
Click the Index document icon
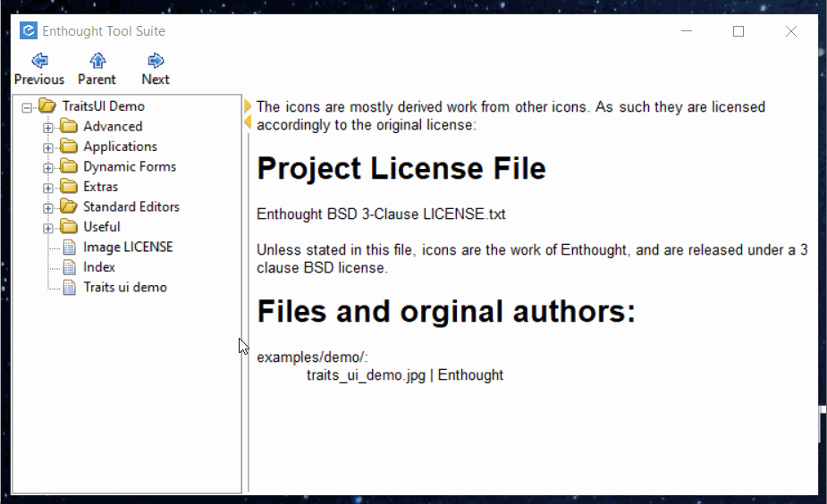pos(69,267)
